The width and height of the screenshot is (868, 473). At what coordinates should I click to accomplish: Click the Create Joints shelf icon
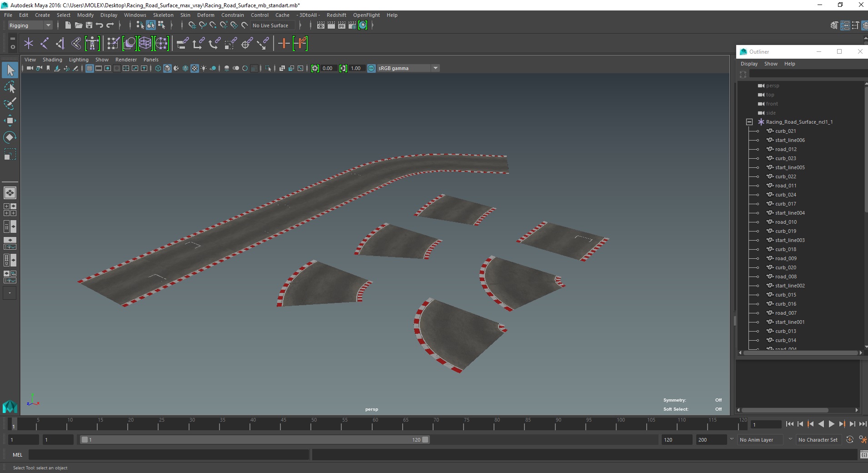(x=45, y=44)
